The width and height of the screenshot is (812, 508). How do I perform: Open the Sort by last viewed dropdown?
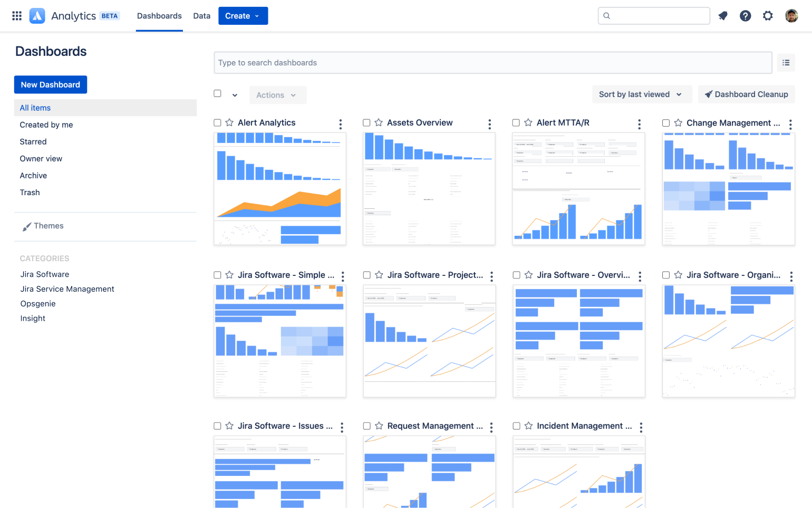642,94
